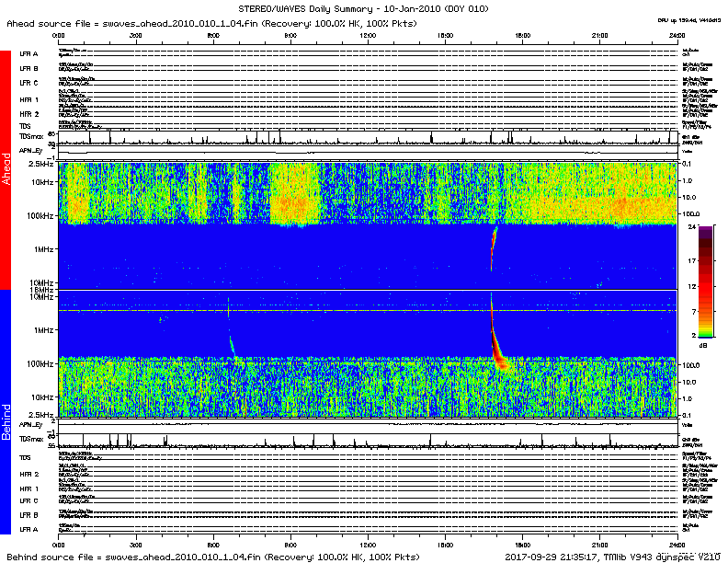Click the red Ahead spacecraft sidebar
Screen dimensions: 728x563
(6, 170)
